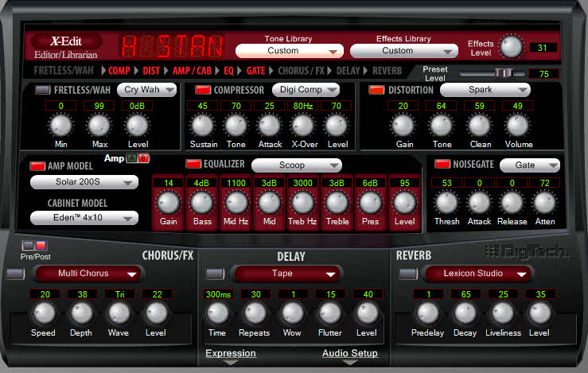Image resolution: width=588 pixels, height=373 pixels.
Task: Enable the Chorus/FX effect
Action: [x=15, y=274]
